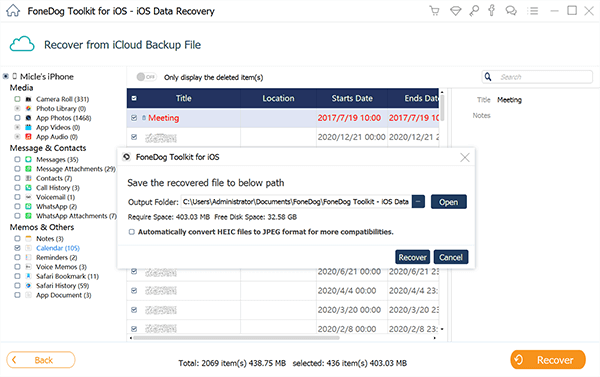Click the Output Folder path field
Viewport: 600px width, 377px height.
point(296,201)
